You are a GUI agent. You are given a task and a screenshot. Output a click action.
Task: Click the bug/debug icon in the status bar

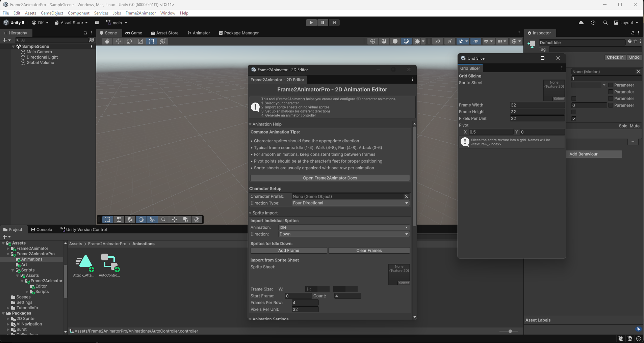click(x=621, y=339)
